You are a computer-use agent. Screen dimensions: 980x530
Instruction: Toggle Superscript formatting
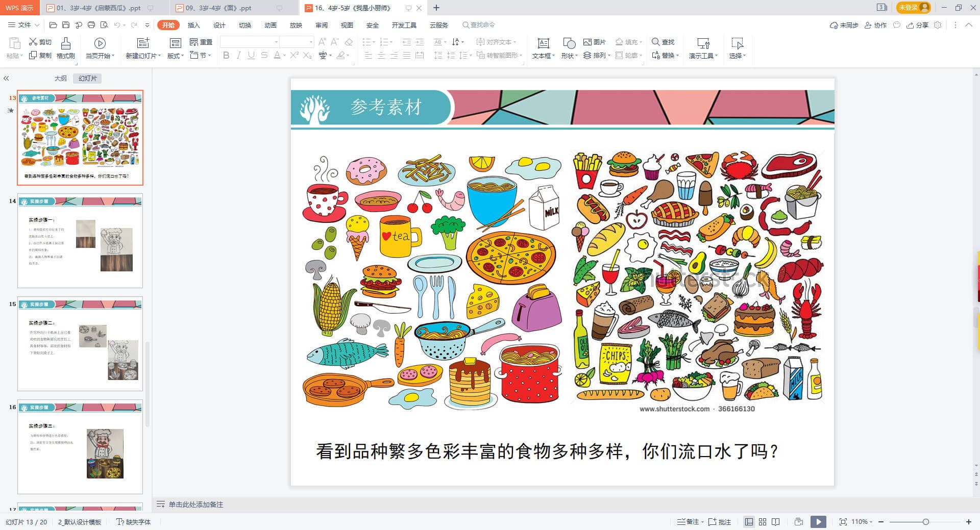pyautogui.click(x=295, y=55)
